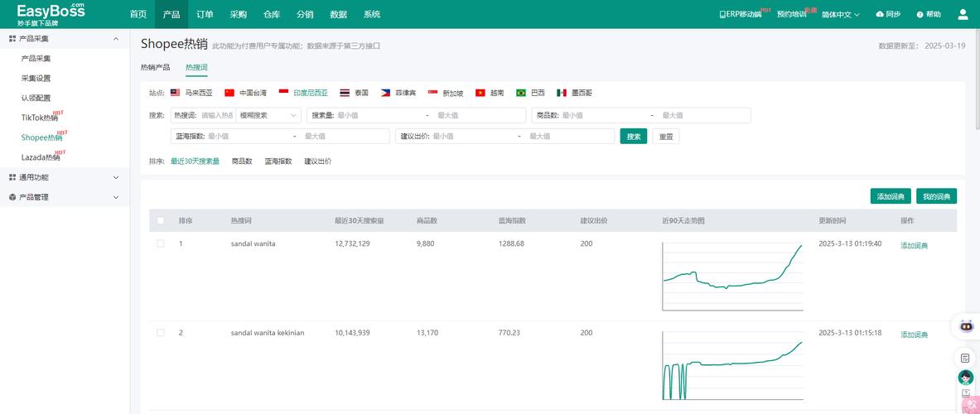Click the 产品采集 grid section icon
980x414 pixels.
pos(12,39)
